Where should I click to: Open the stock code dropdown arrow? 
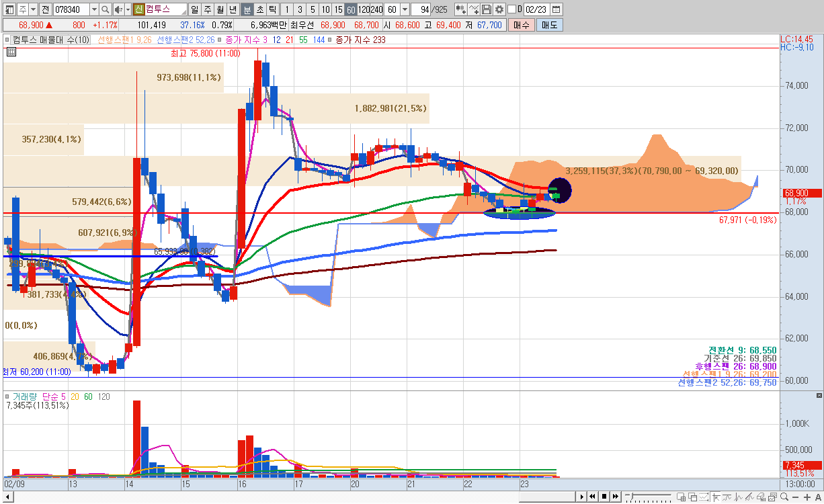(93, 9)
